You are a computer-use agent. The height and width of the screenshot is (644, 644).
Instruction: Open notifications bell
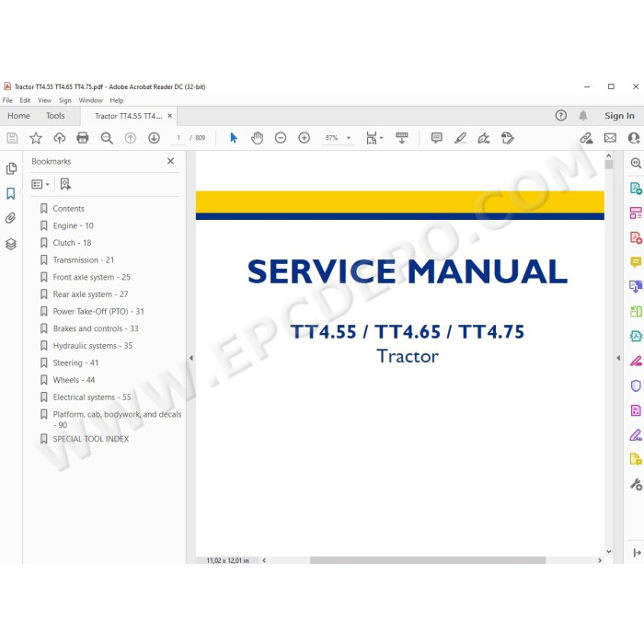pos(582,116)
